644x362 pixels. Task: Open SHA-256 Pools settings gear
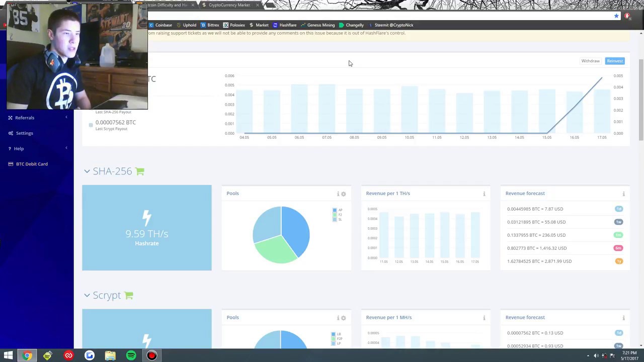click(344, 194)
